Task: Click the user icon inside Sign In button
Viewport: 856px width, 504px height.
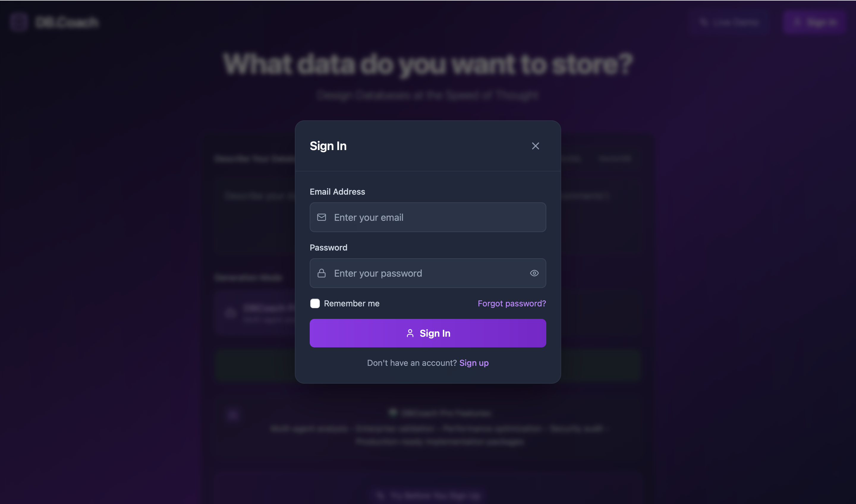Action: coord(410,333)
